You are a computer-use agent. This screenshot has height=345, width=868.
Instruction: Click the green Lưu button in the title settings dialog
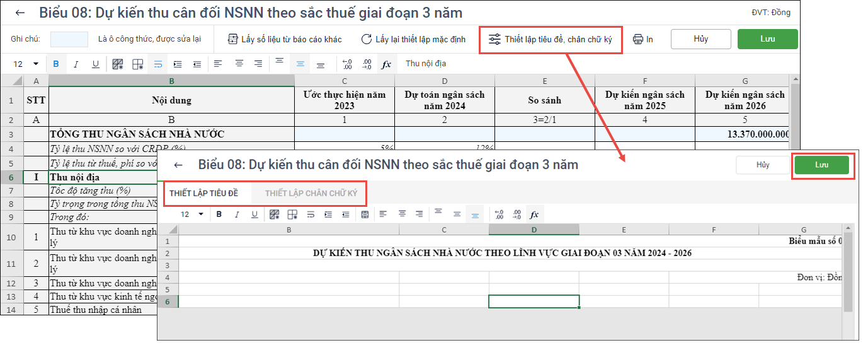(x=821, y=165)
